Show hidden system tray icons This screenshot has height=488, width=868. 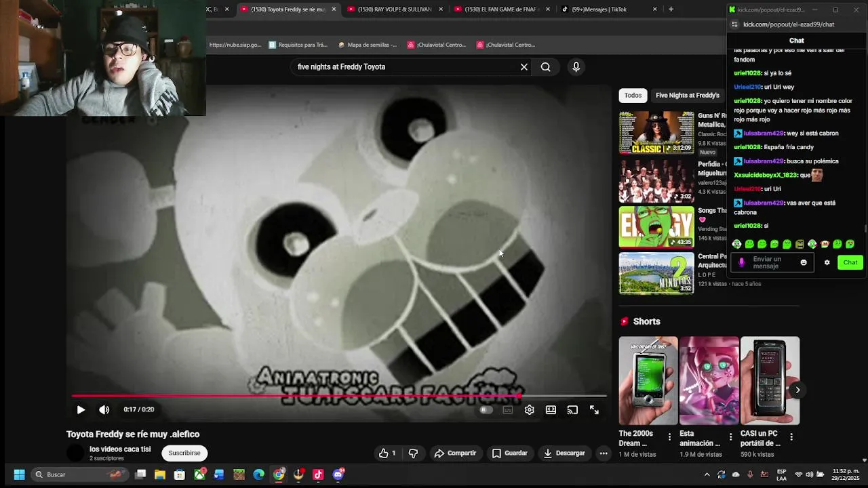coord(707,474)
